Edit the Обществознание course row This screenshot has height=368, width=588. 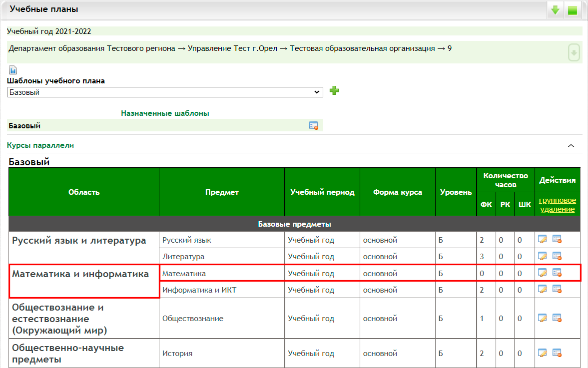pyautogui.click(x=543, y=318)
